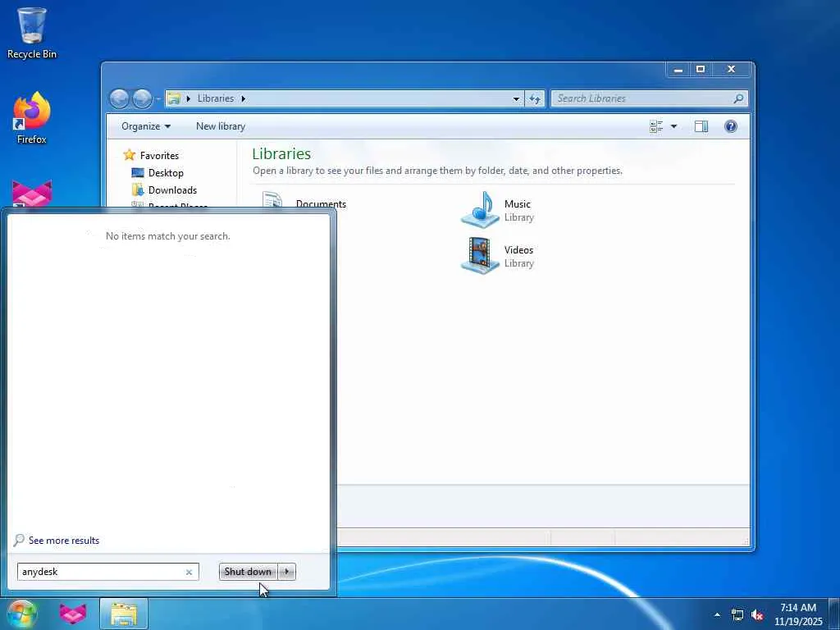The height and width of the screenshot is (630, 840).
Task: Open the Videos library
Action: click(x=498, y=256)
